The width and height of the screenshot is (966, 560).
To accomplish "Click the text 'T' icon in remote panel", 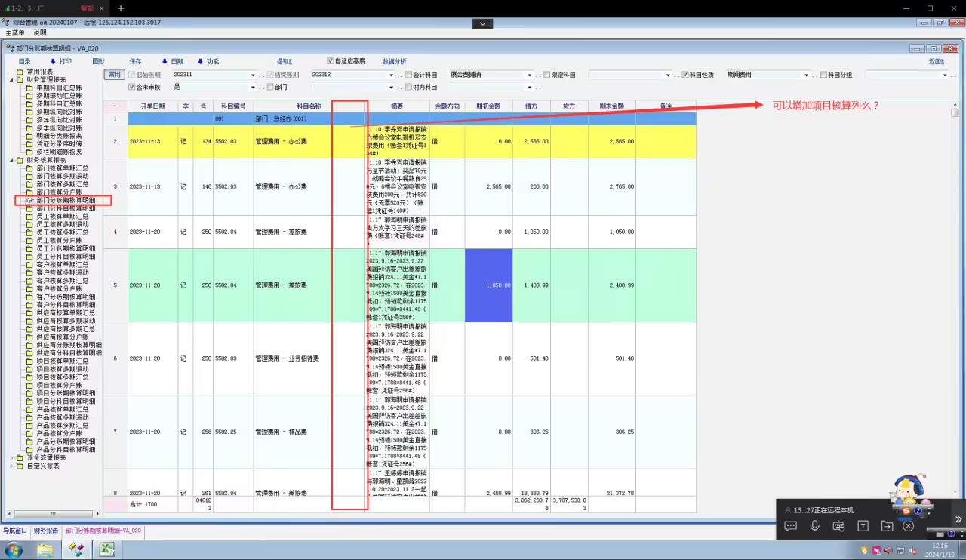I will [863, 526].
